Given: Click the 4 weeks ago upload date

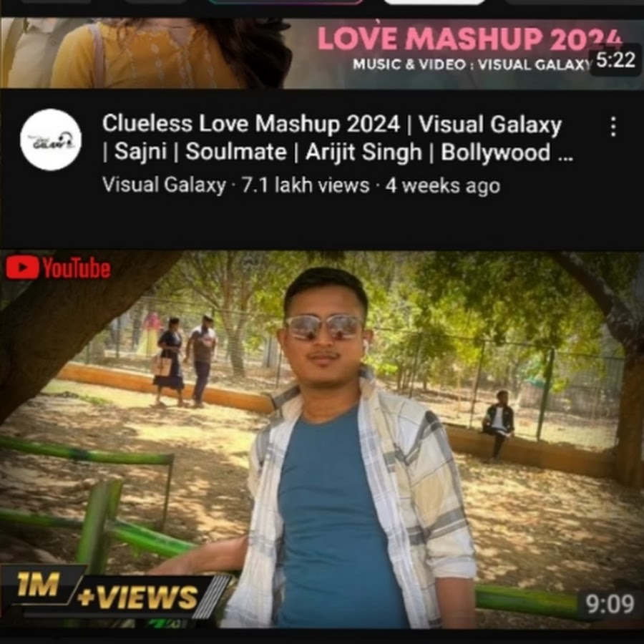Looking at the screenshot, I should (442, 185).
